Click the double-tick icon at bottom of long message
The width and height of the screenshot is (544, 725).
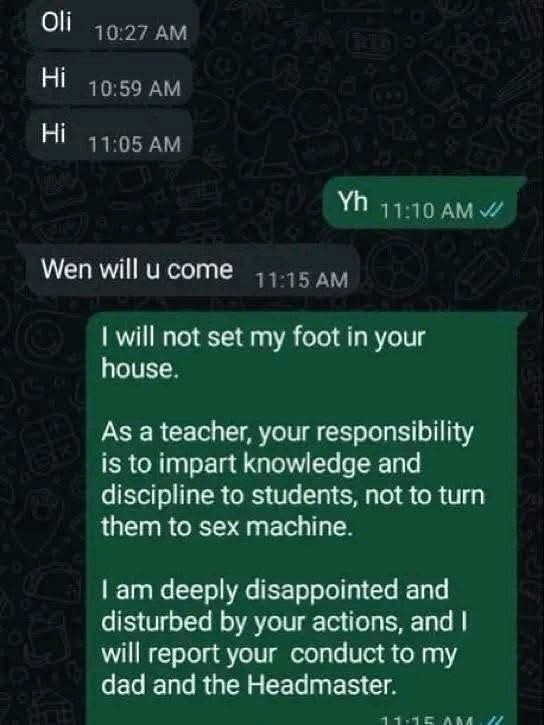pos(495,720)
